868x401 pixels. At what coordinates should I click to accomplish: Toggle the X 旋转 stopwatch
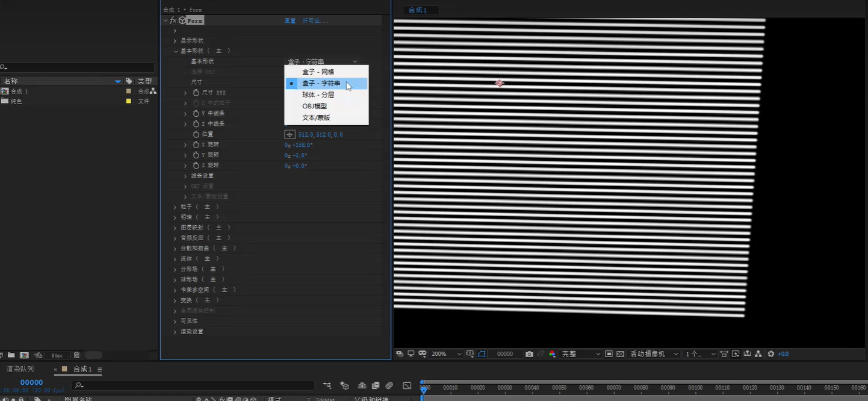tap(196, 145)
